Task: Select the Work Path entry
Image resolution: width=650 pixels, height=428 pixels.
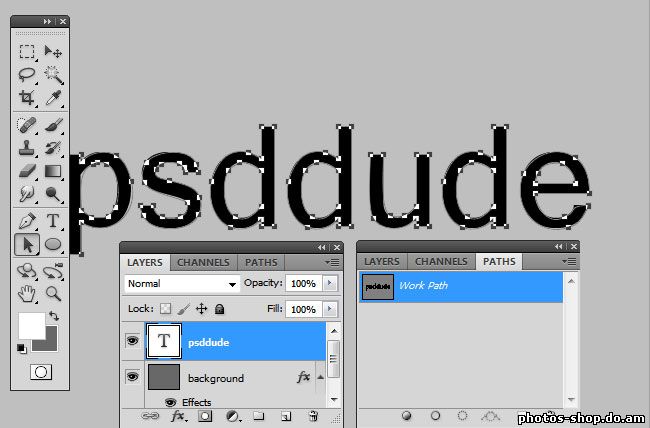Action: [461, 286]
